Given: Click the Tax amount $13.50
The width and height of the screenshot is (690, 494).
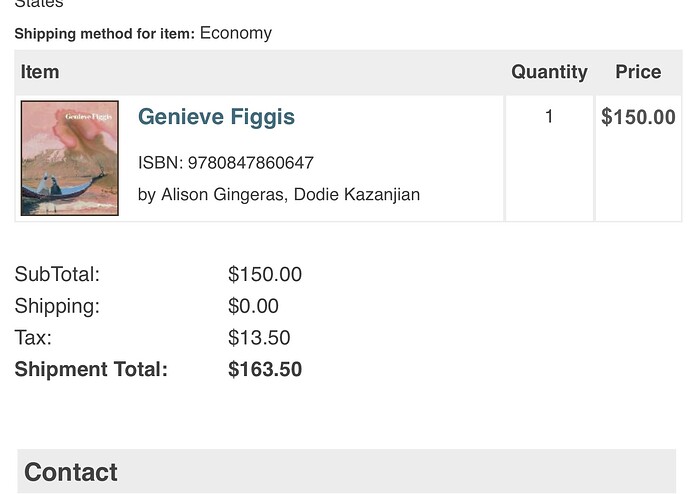Looking at the screenshot, I should [x=259, y=337].
